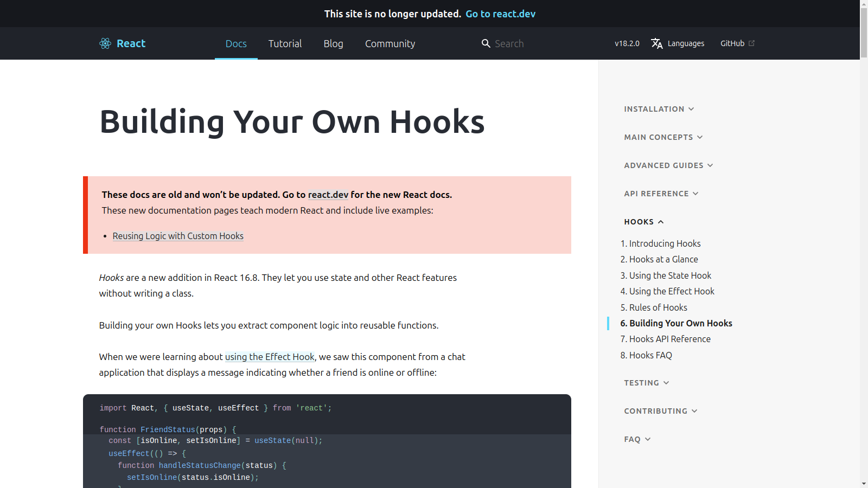Open the Hooks FAQ sidebar item

coord(646,355)
